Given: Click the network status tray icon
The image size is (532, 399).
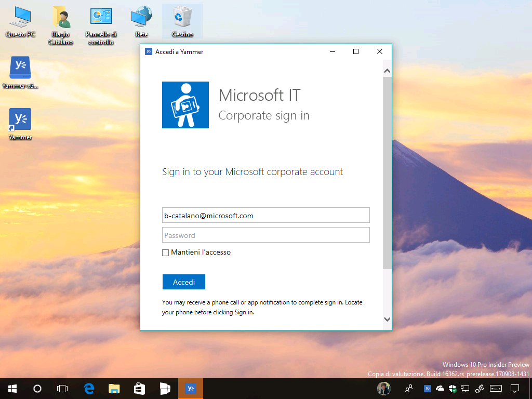Looking at the screenshot, I should [465, 389].
